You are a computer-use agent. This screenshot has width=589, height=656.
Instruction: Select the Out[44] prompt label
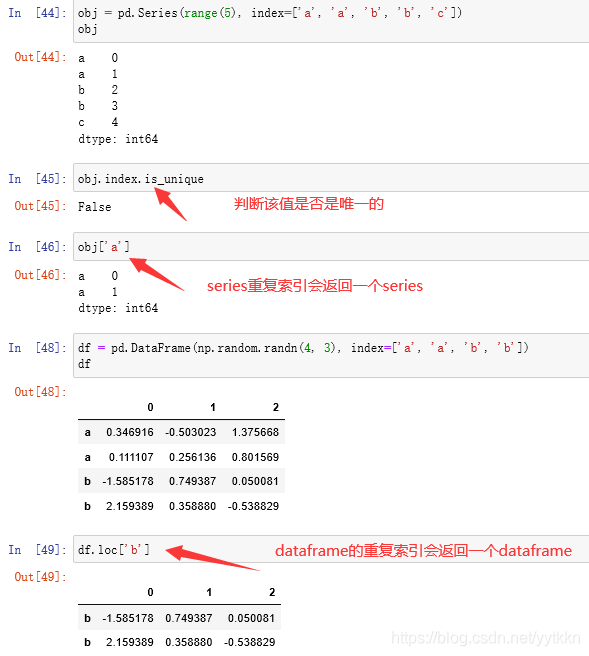tap(40, 57)
